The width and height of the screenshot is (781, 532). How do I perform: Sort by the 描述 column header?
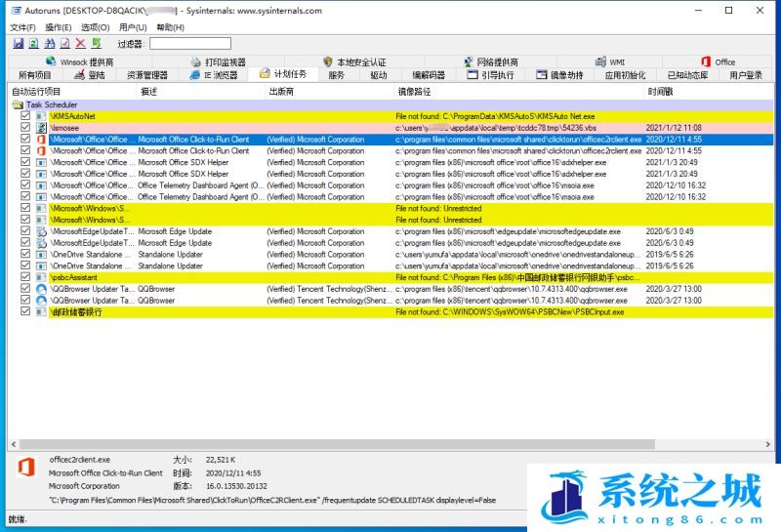(x=201, y=91)
